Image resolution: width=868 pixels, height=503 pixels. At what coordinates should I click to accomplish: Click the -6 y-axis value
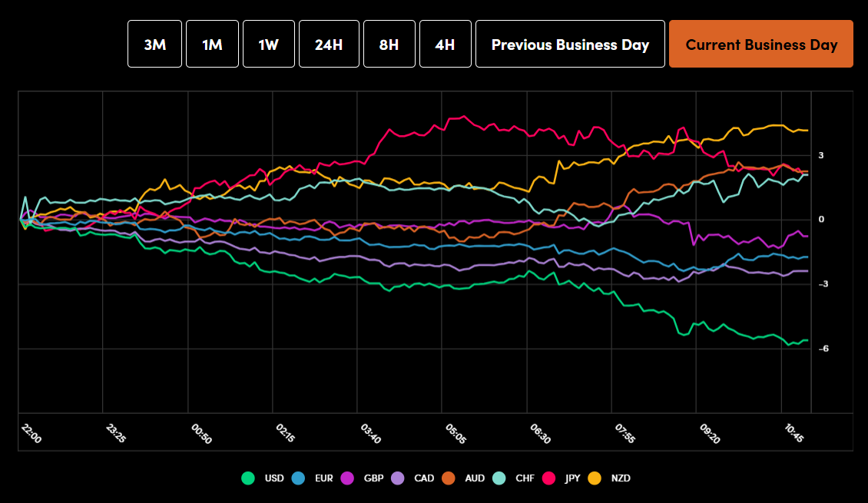click(823, 348)
